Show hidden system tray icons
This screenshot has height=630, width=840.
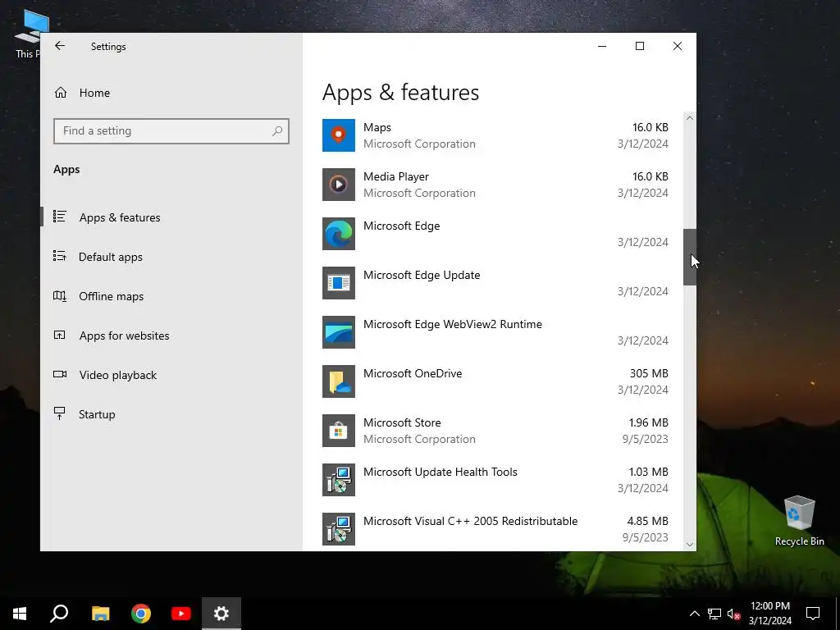[x=694, y=614]
